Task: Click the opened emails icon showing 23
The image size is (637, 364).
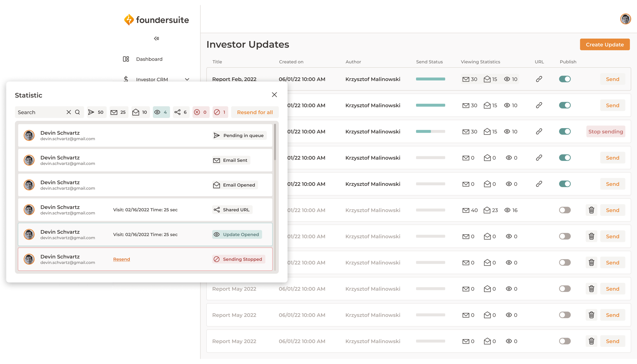Action: click(x=487, y=210)
